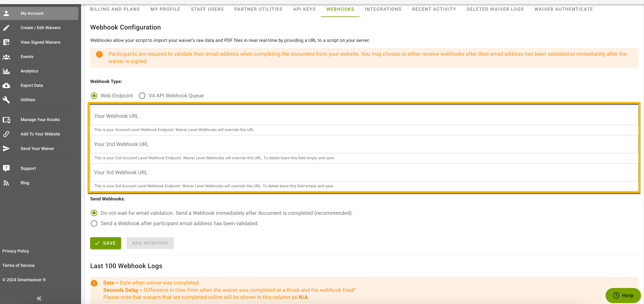Image resolution: width=644 pixels, height=304 pixels.
Task: Open the Billing and Plans tab
Action: tap(115, 9)
